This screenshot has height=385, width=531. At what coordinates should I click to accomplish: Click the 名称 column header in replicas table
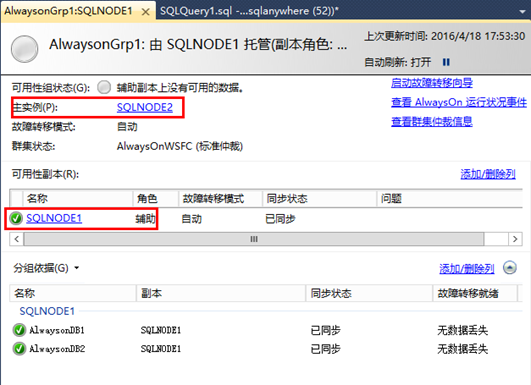78,198
